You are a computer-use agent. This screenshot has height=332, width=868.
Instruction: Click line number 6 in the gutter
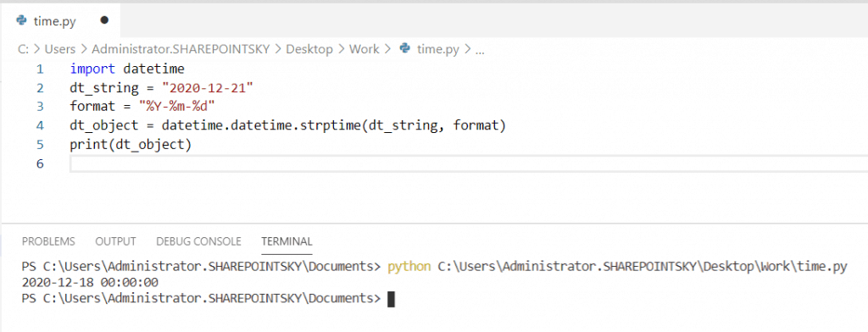coord(39,163)
